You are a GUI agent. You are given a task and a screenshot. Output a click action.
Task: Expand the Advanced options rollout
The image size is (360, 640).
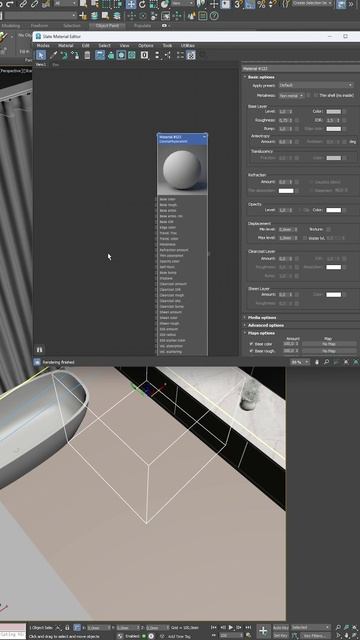(266, 325)
